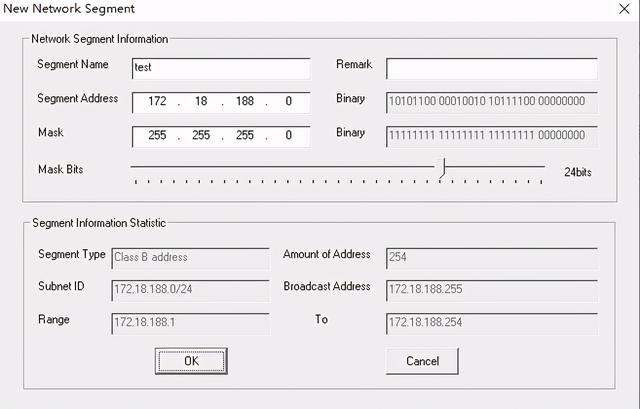Click the Segment Type field showing Class B address

point(190,258)
